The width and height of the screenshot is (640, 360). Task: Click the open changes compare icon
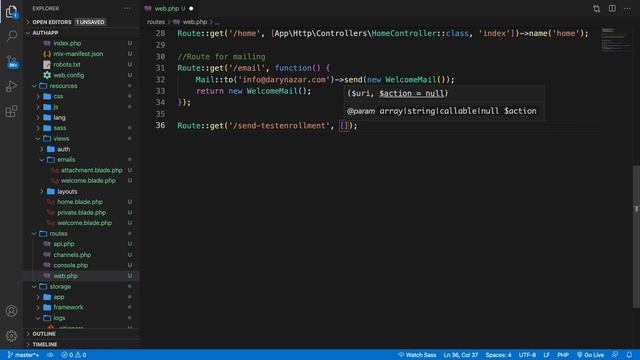coord(596,9)
